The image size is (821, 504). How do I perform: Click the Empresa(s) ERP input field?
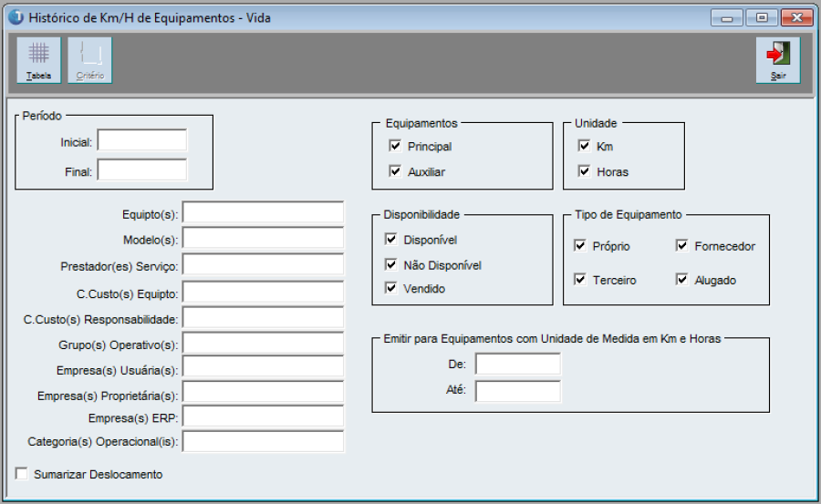263,417
